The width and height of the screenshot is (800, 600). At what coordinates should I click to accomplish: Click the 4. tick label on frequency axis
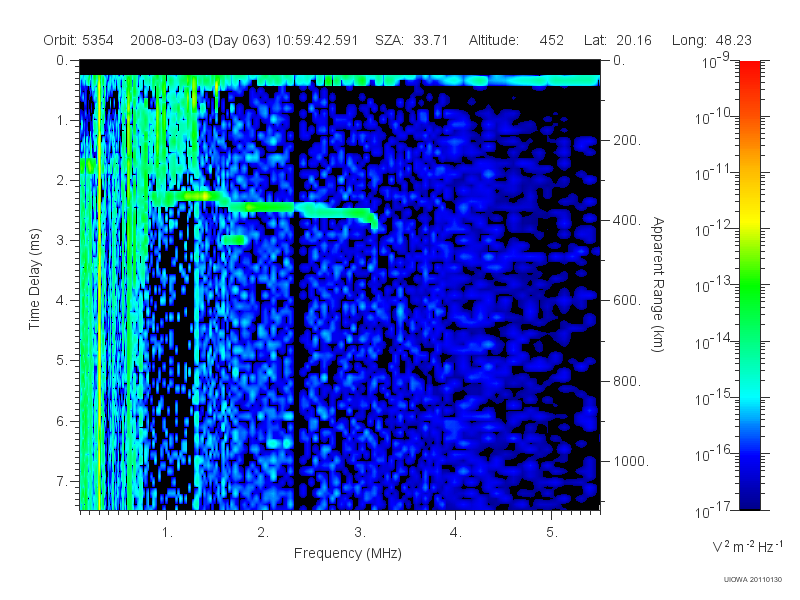click(x=456, y=533)
